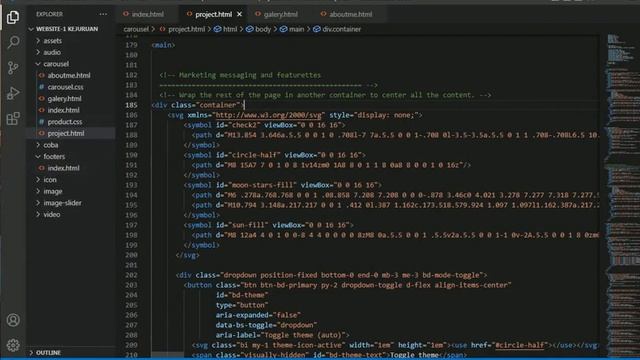Click carousel in the breadcrumb path
640x360 pixels.
tap(136, 29)
